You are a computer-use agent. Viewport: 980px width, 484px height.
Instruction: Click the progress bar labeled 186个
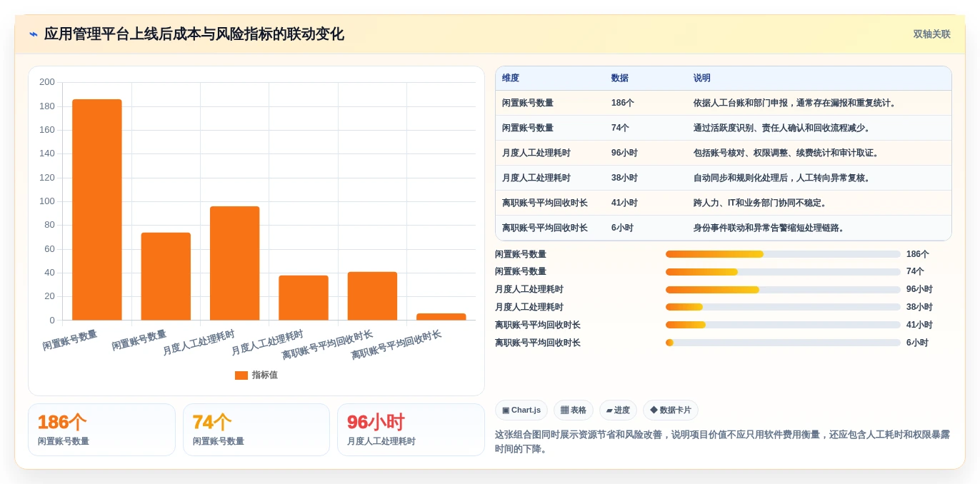(x=783, y=254)
